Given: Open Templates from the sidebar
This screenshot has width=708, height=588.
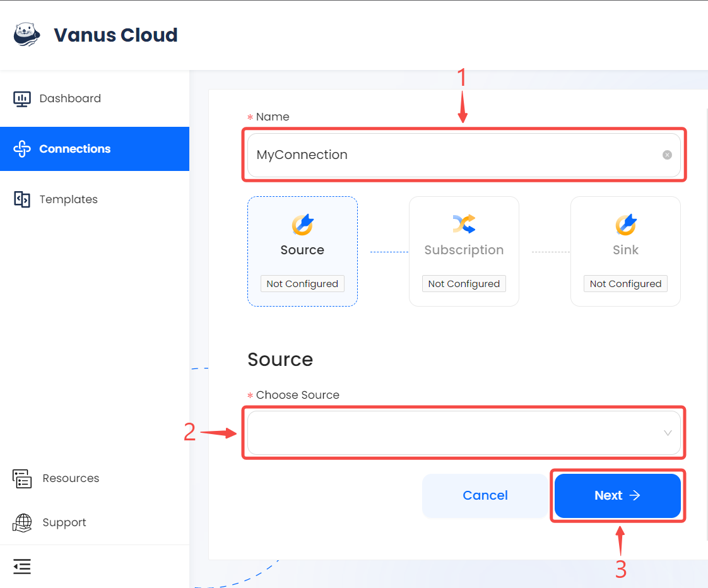Looking at the screenshot, I should (95, 199).
